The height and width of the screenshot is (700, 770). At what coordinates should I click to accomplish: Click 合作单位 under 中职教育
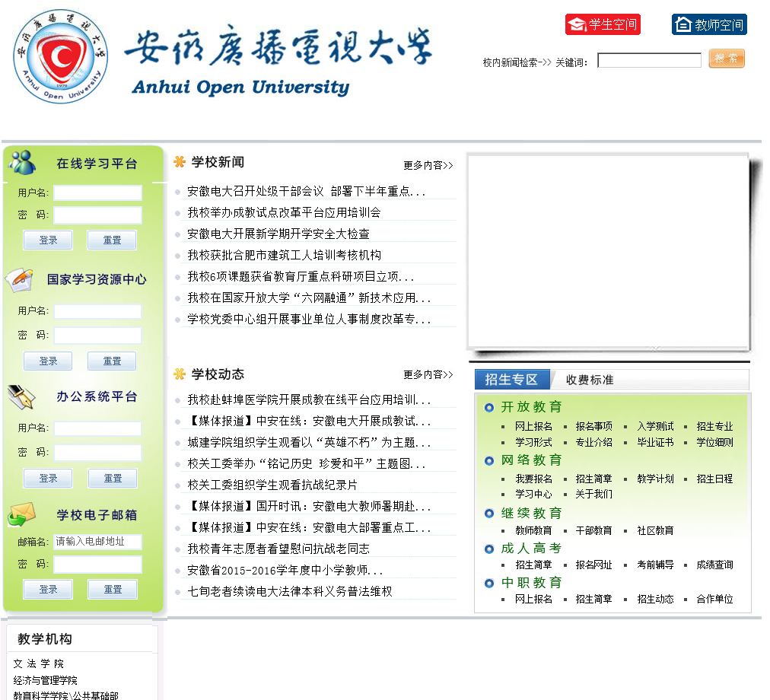pyautogui.click(x=714, y=599)
